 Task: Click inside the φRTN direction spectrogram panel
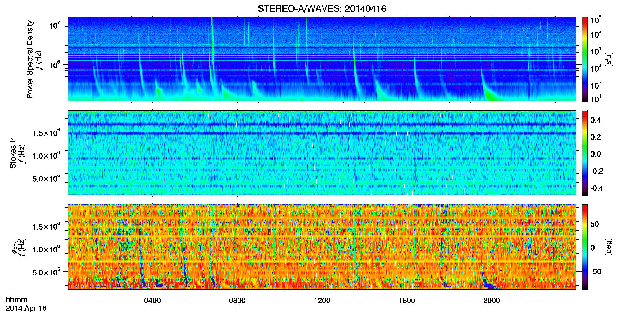tap(322, 247)
